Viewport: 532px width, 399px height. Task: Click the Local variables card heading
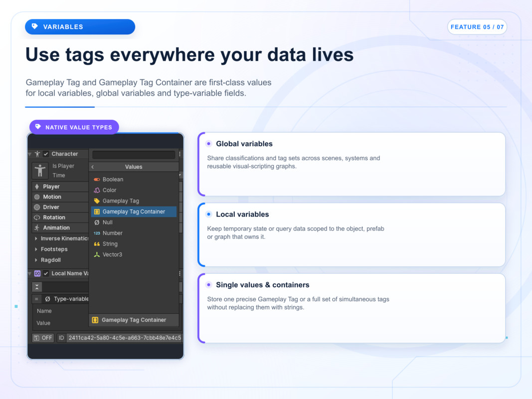pos(242,214)
